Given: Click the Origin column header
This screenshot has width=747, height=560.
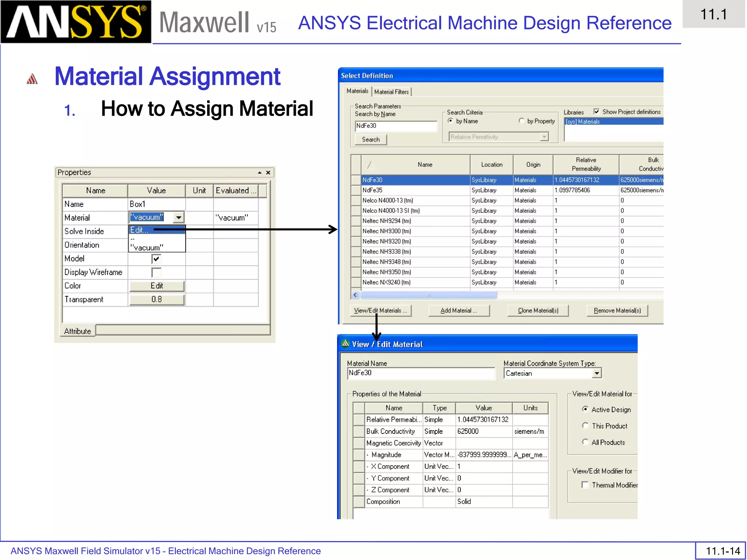Looking at the screenshot, I should click(x=533, y=165).
